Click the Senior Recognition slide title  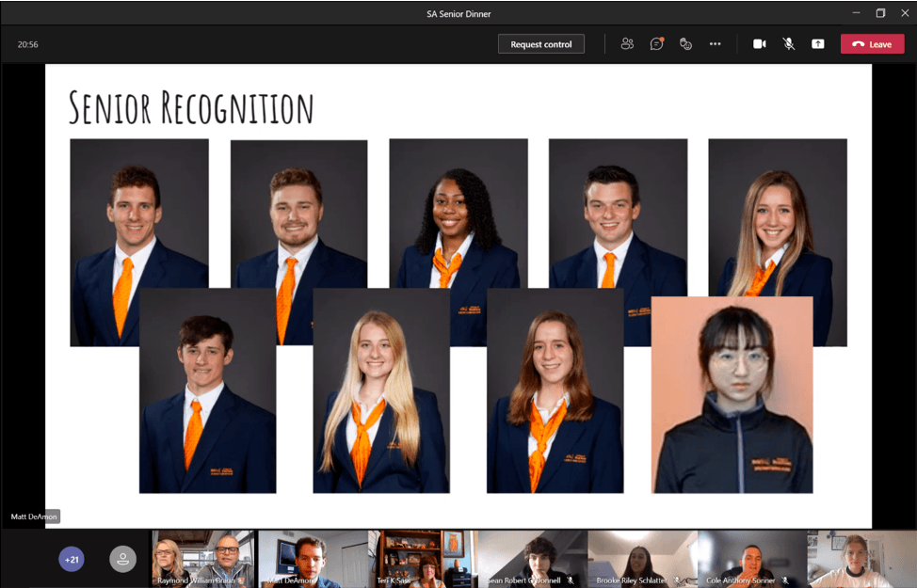(191, 108)
